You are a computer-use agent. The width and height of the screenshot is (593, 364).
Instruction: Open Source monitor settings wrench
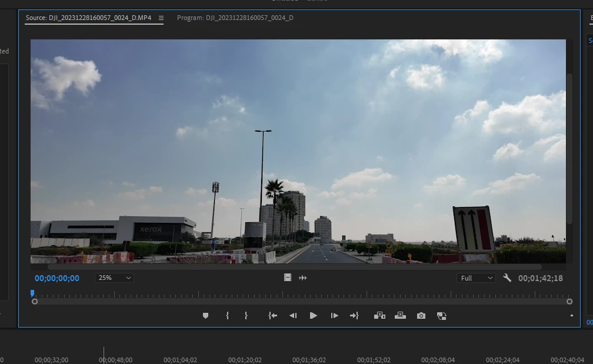tap(507, 278)
